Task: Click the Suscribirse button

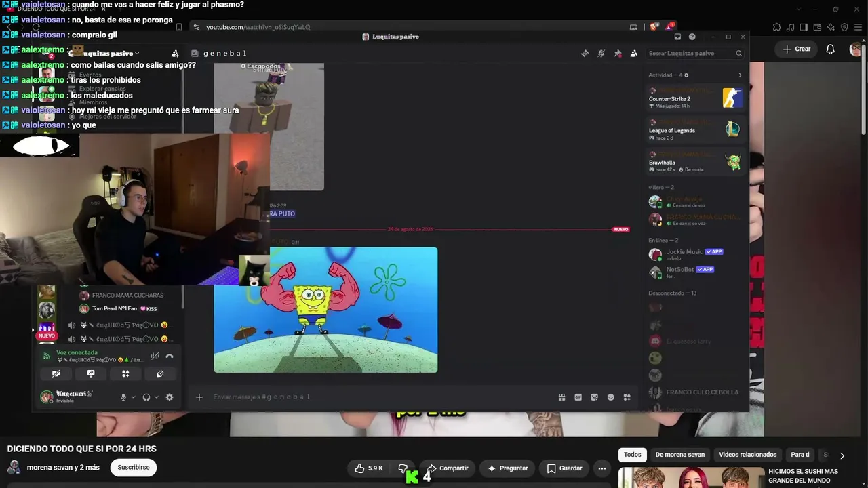Action: point(134,468)
